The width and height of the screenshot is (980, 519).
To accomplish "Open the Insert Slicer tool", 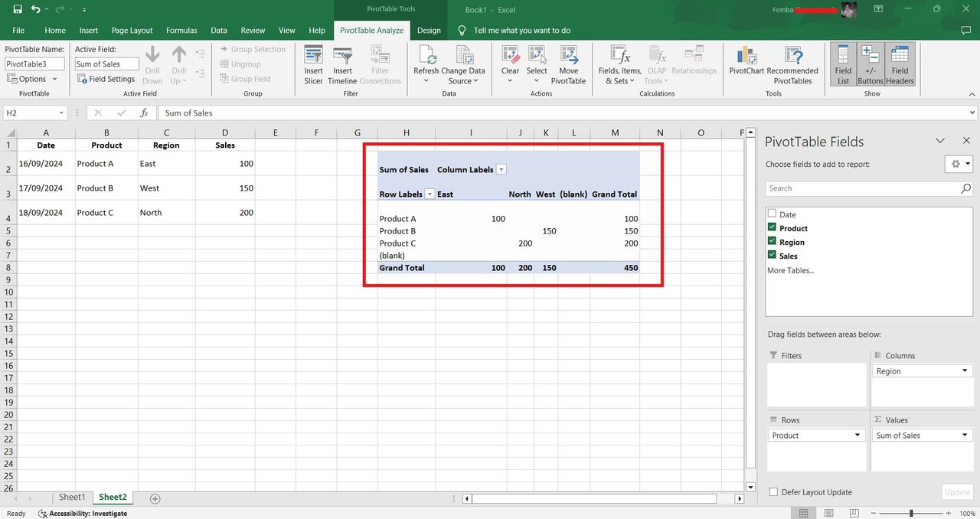I will [x=313, y=64].
